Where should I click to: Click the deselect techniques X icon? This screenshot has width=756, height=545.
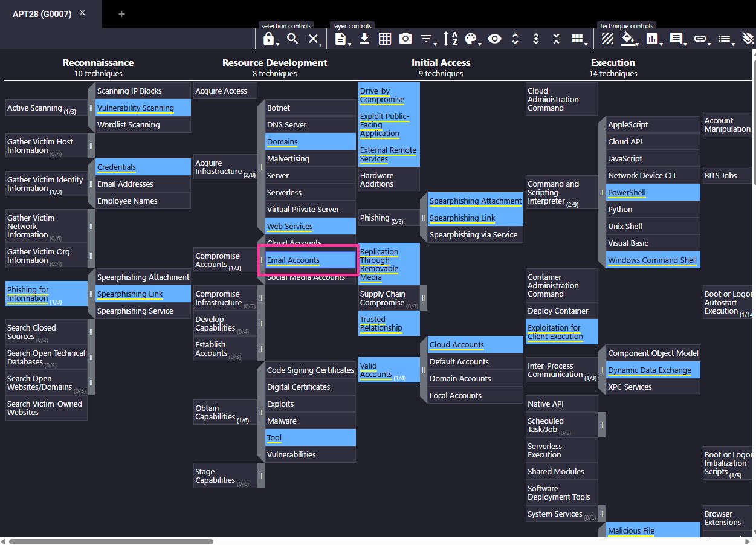click(313, 39)
